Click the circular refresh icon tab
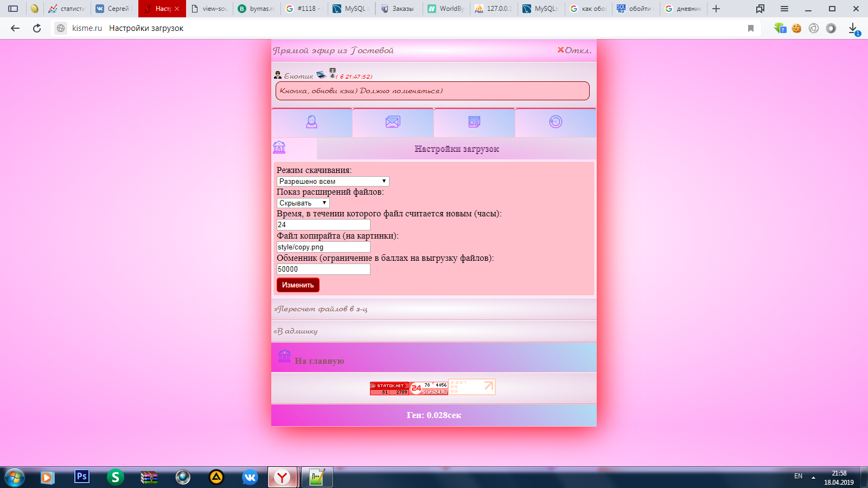 click(x=556, y=122)
